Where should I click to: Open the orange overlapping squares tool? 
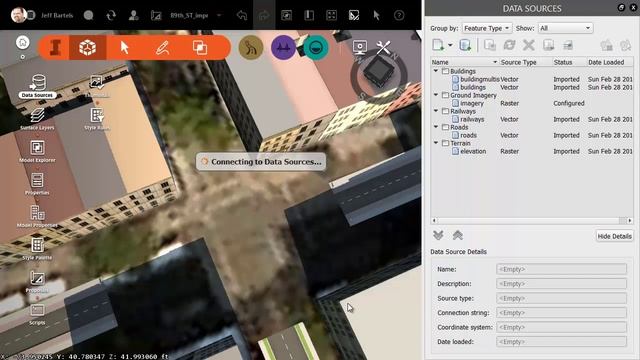[200, 48]
